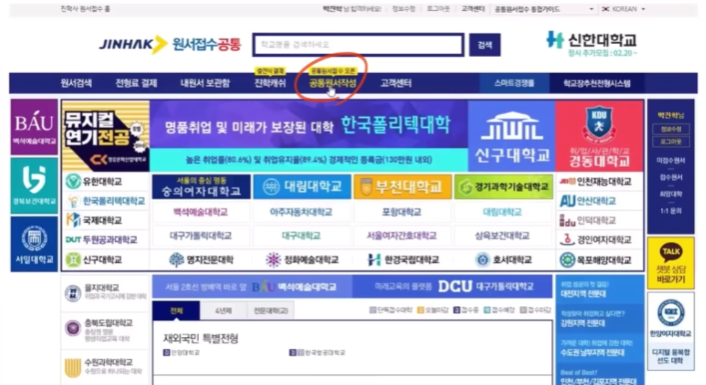The width and height of the screenshot is (706, 385).
Task: Open the 공통원서작성 menu
Action: click(x=333, y=83)
